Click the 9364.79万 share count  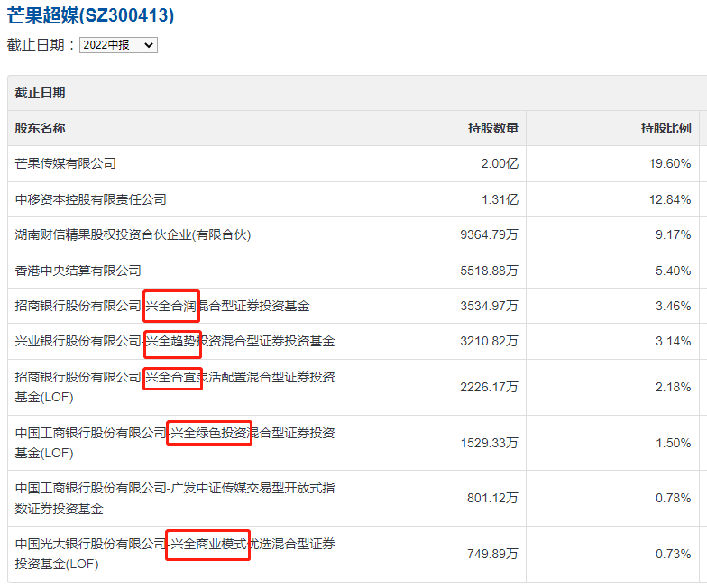click(x=489, y=234)
